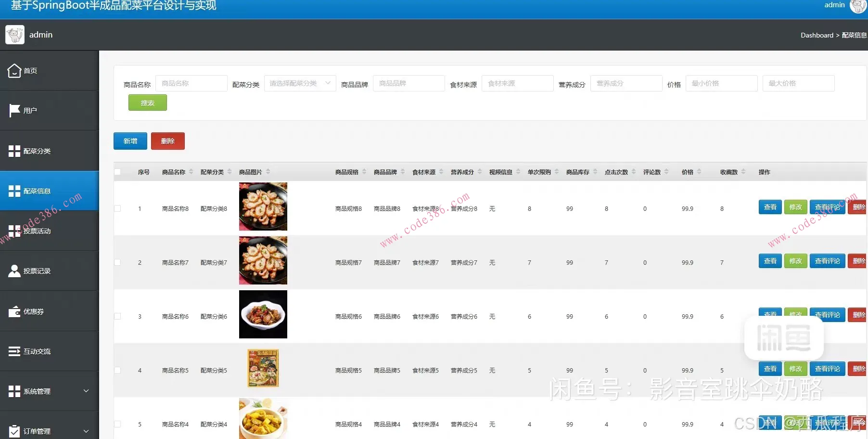The image size is (868, 439).
Task: Click the grid icon beside 配菜分类
Action: coord(14,151)
